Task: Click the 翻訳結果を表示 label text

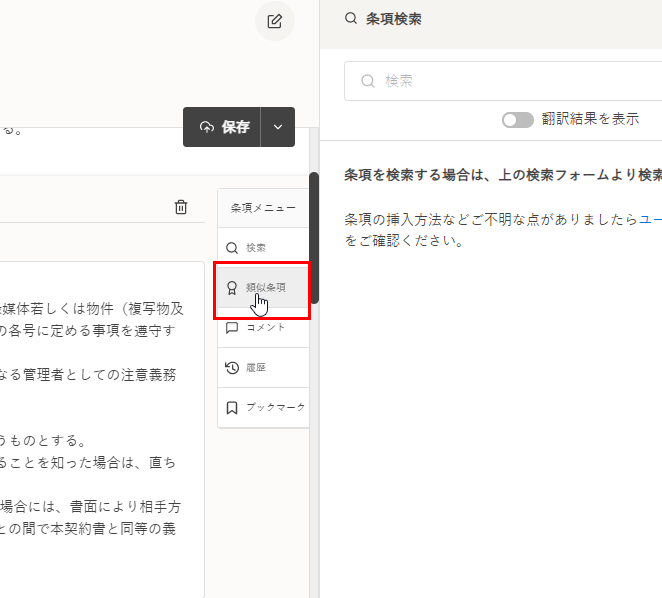Action: click(590, 119)
